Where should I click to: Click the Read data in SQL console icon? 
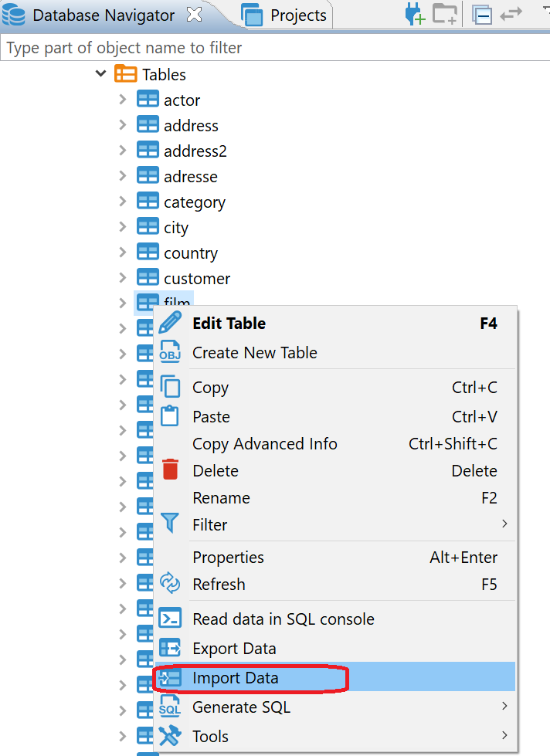170,617
